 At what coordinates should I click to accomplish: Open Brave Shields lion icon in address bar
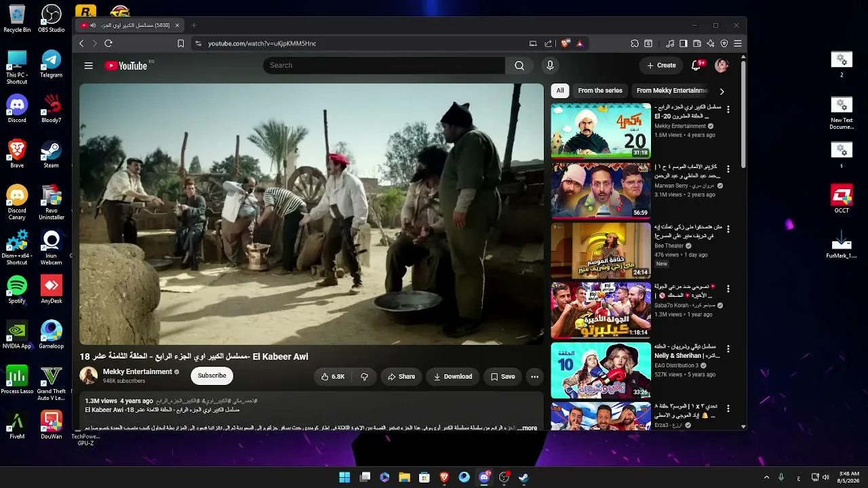coord(566,43)
